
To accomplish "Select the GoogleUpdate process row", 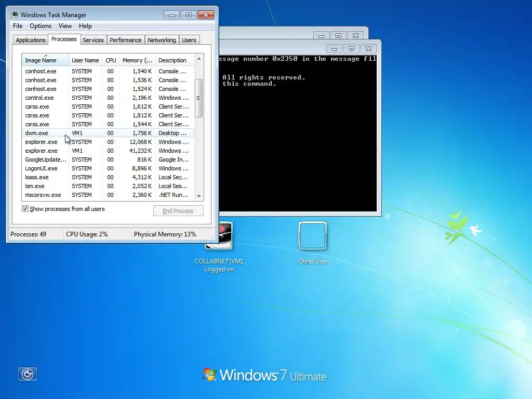I will tap(108, 159).
